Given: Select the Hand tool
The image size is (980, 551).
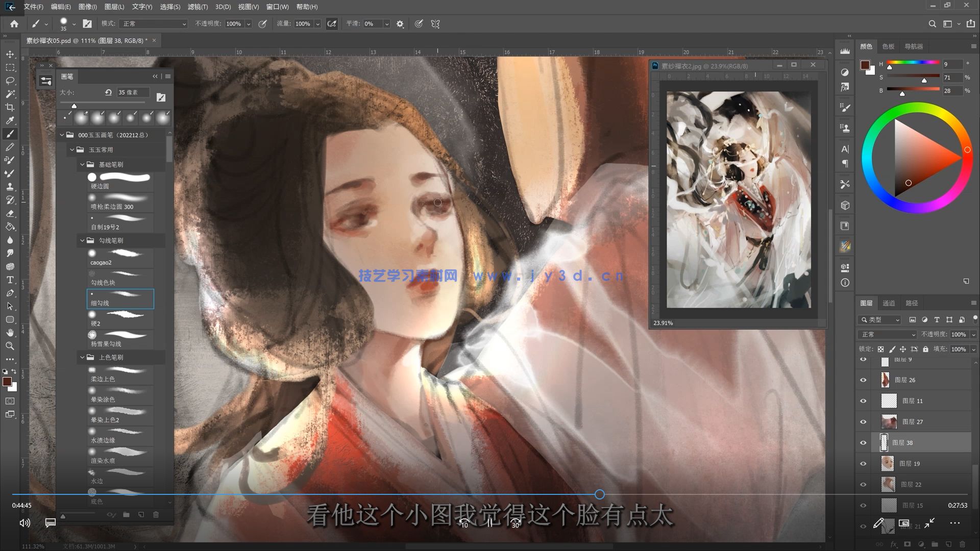Looking at the screenshot, I should click(10, 333).
